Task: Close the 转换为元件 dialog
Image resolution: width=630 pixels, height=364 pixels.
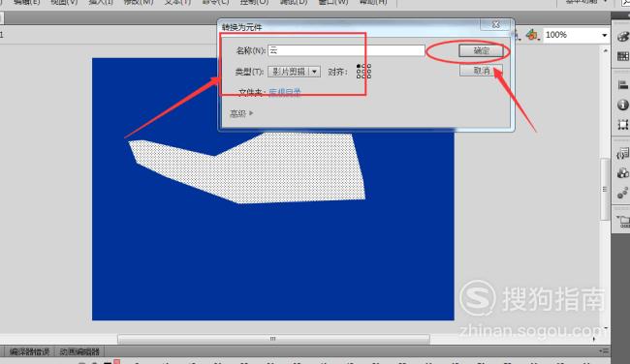Action: pos(496,24)
